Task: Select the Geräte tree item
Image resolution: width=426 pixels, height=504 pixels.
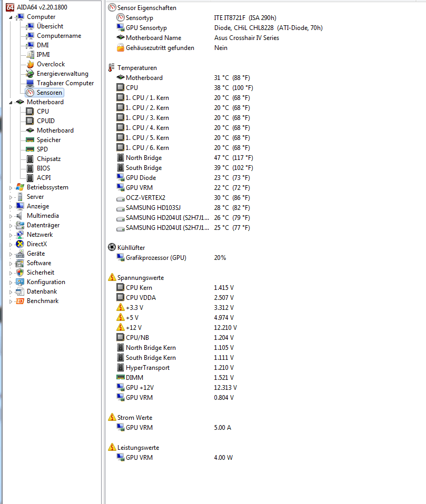Action: click(x=36, y=253)
